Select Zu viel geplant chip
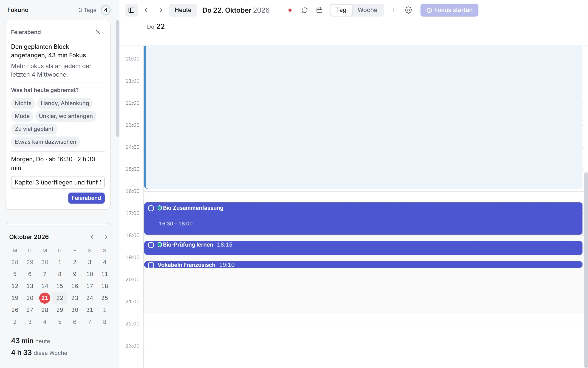 point(34,129)
